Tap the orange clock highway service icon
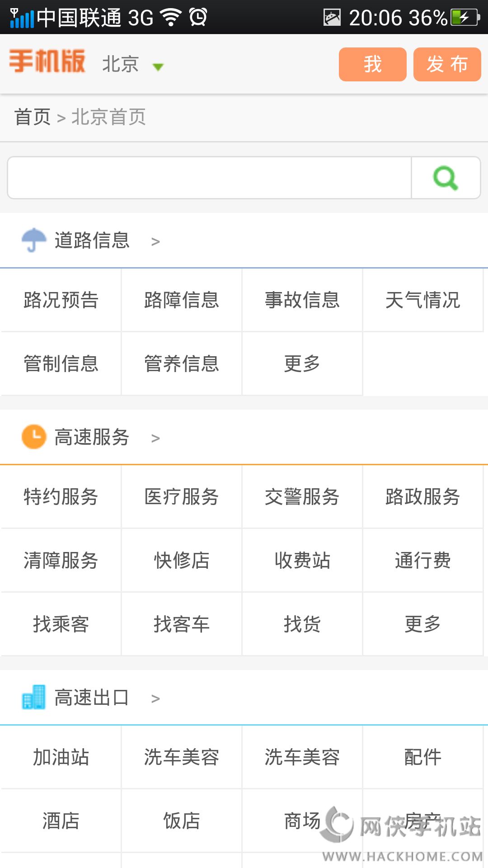The width and height of the screenshot is (488, 868). pyautogui.click(x=34, y=437)
